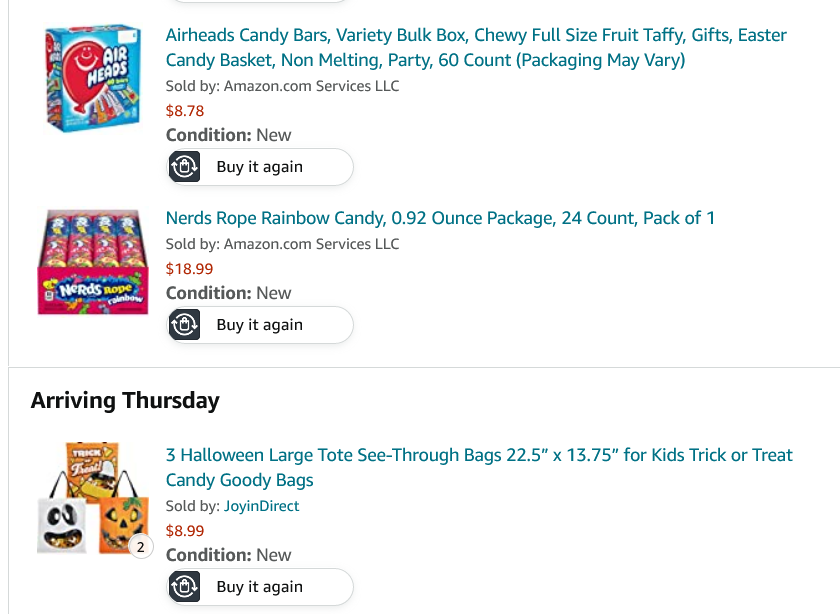Visit the JoyinDirect seller link
This screenshot has width=840, height=614.
[x=261, y=506]
